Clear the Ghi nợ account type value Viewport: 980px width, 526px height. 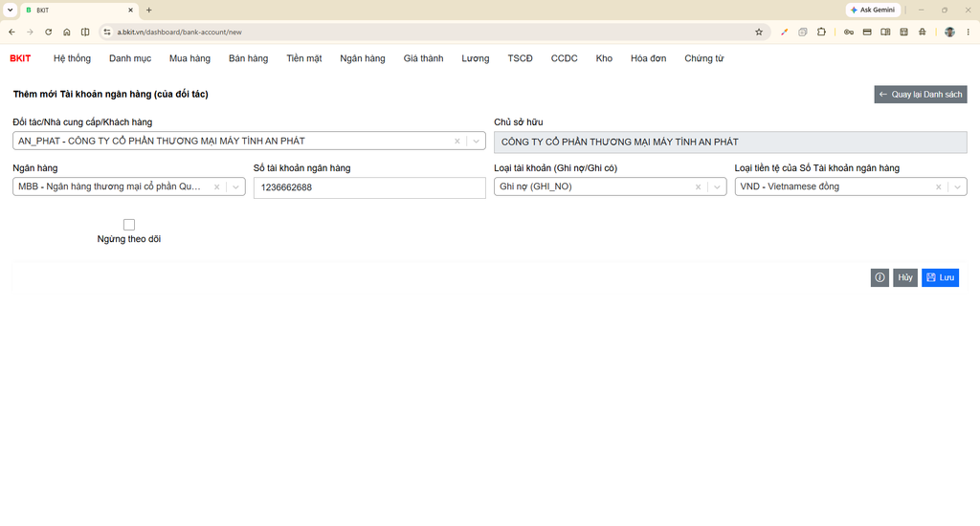tap(698, 186)
